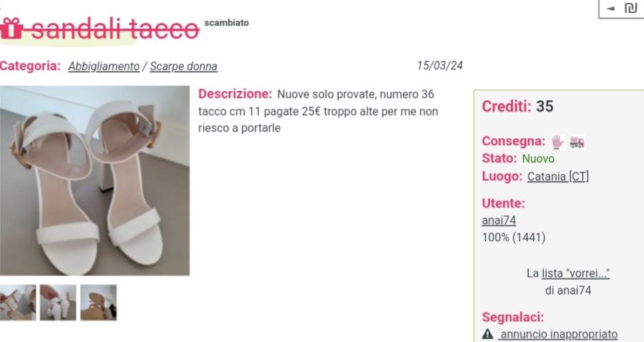Viewport: 644px width, 342px height.
Task: Enlarge the main white sandals photo
Action: pos(95,180)
